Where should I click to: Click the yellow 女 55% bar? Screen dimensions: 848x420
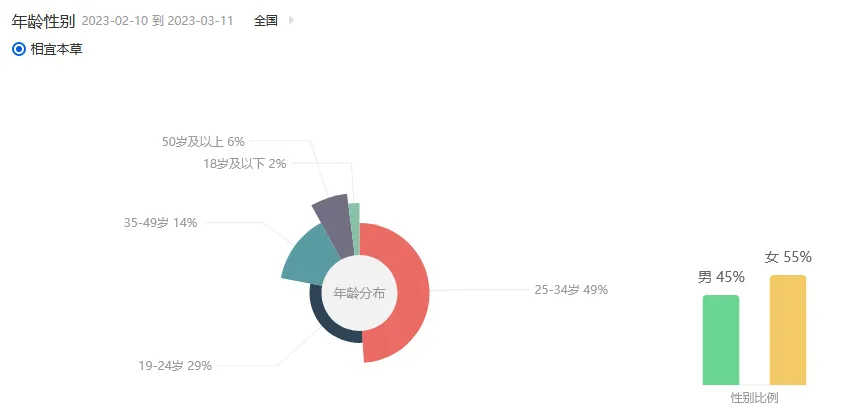(788, 330)
